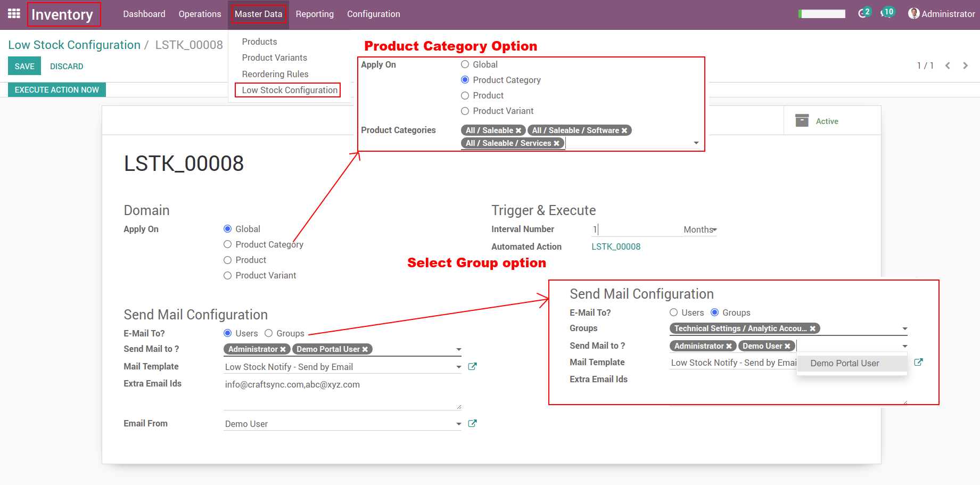Image resolution: width=980 pixels, height=485 pixels.
Task: Click the Execute Action Now button
Action: click(57, 89)
